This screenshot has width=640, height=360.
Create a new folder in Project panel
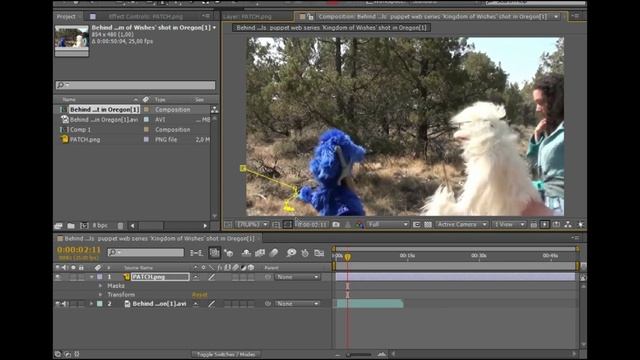coord(71,226)
